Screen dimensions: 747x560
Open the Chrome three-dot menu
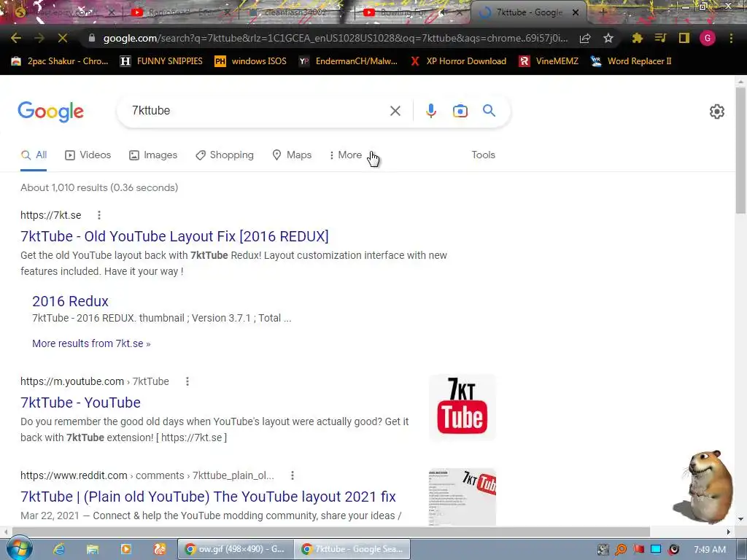(731, 38)
